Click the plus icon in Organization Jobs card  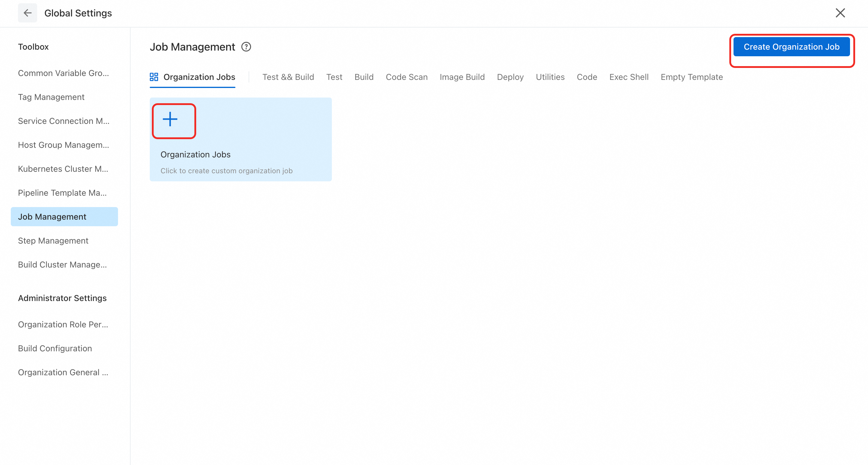[170, 119]
